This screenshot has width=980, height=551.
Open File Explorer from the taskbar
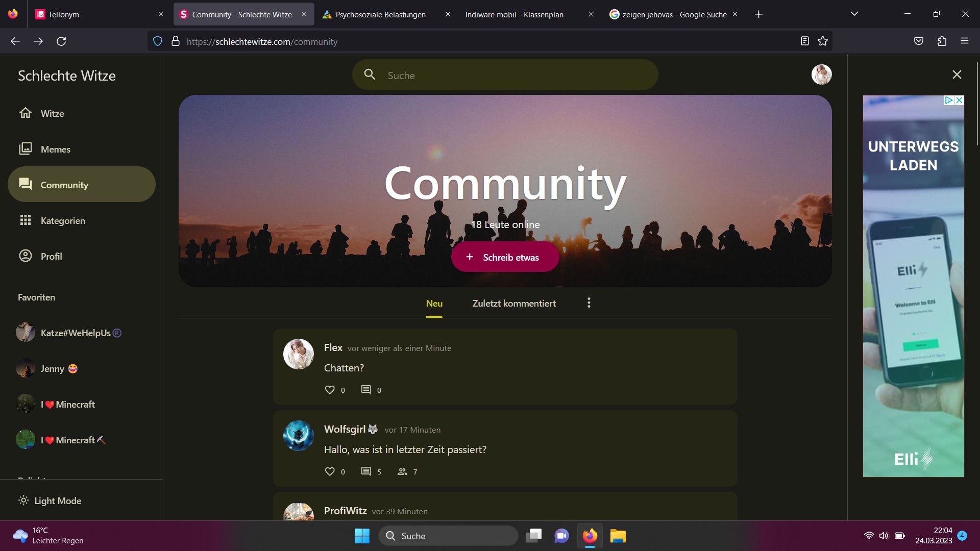618,536
